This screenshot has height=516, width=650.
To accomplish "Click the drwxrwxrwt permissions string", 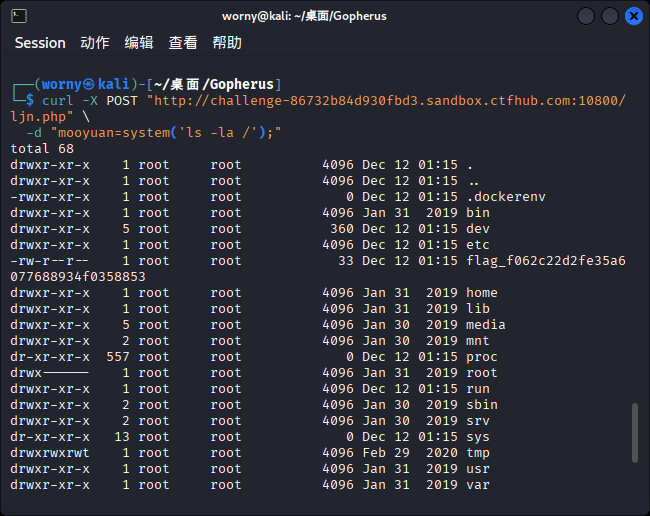I will click(x=50, y=453).
